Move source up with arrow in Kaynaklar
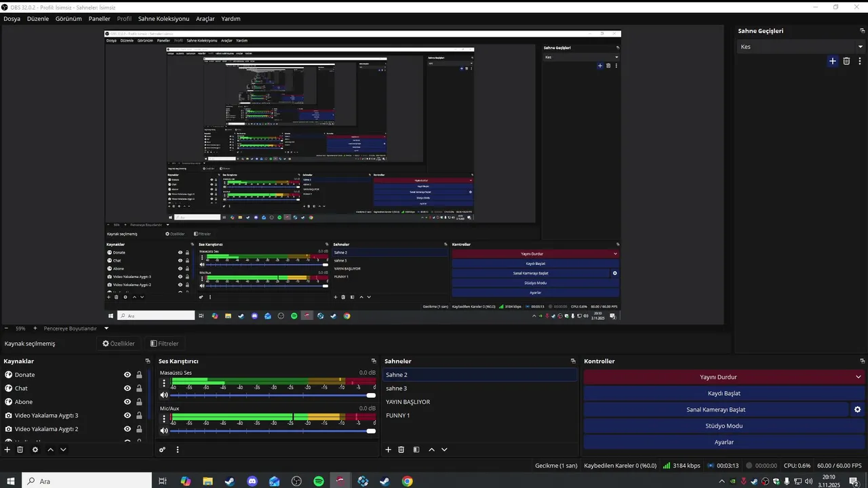Viewport: 868px width, 488px height. (x=50, y=449)
